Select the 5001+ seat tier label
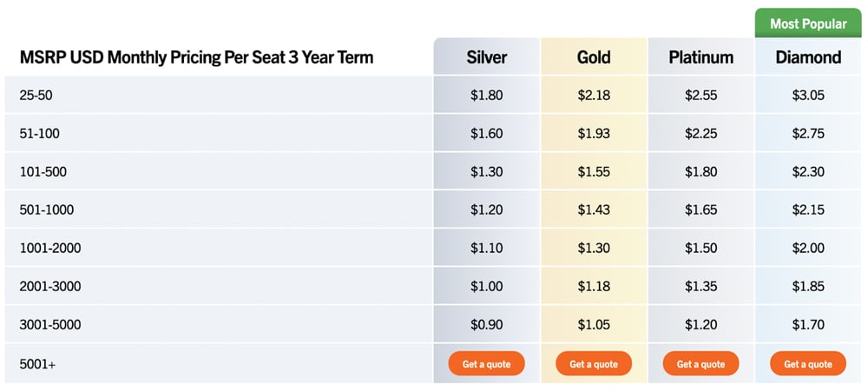 pos(37,365)
